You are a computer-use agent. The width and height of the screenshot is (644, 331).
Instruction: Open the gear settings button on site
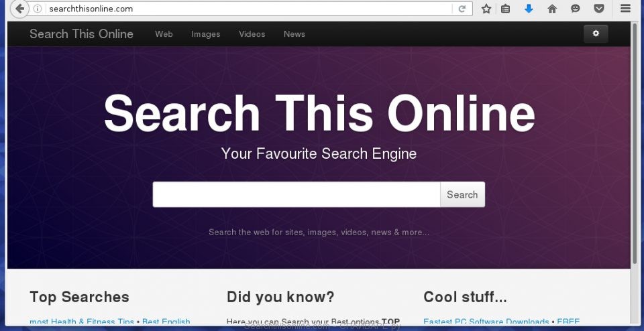(x=596, y=34)
